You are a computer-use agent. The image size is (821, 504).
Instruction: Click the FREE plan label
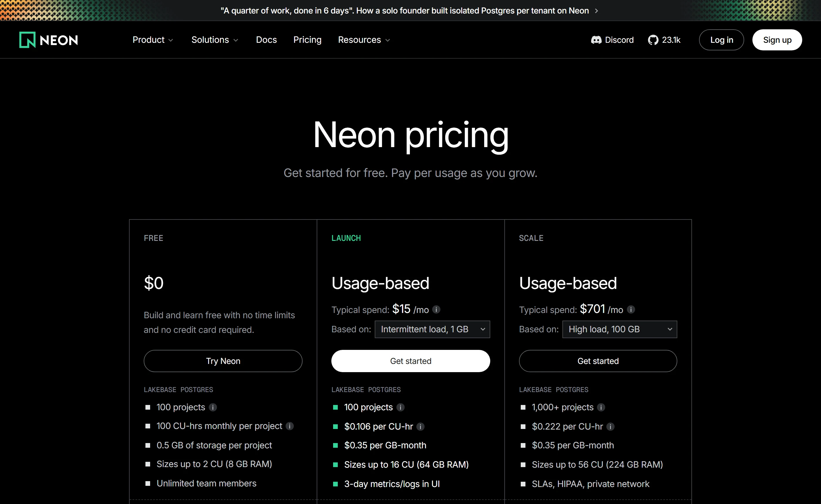click(153, 238)
